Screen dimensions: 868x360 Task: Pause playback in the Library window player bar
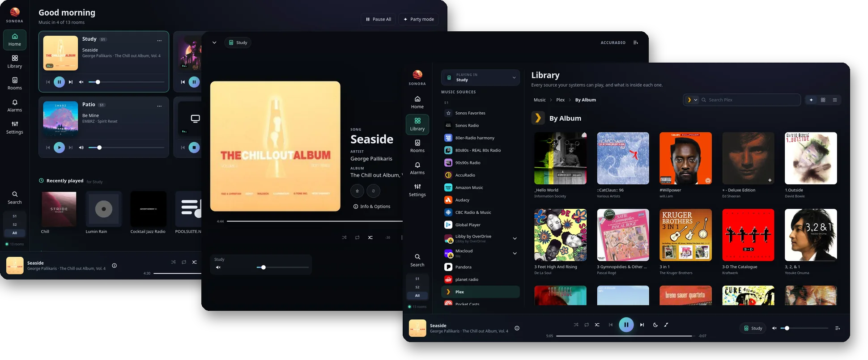click(626, 325)
